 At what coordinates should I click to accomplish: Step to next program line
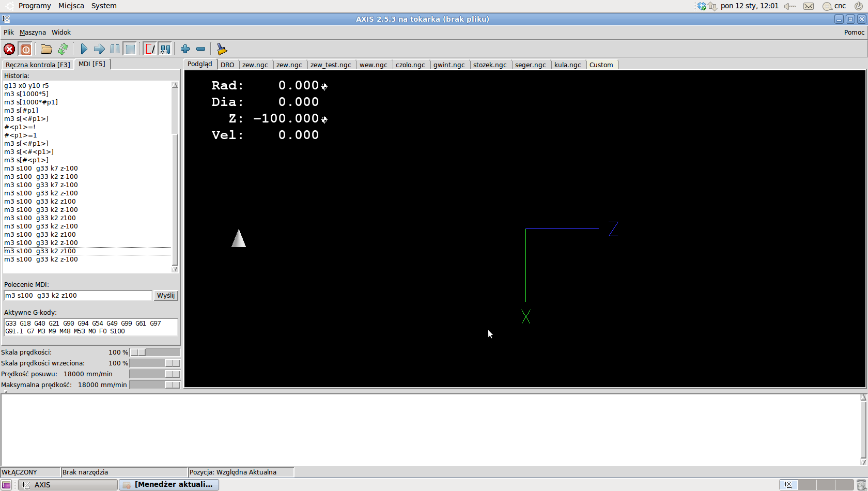[99, 49]
